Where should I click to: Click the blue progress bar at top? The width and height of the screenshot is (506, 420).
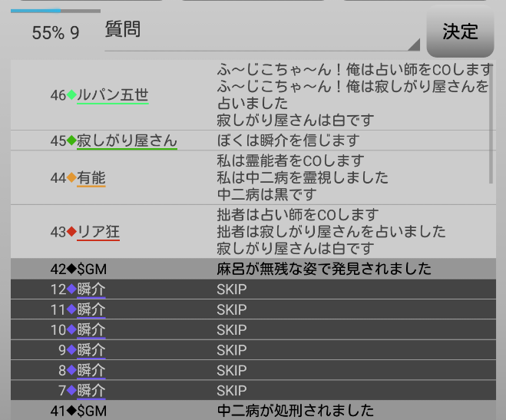[x=36, y=11]
